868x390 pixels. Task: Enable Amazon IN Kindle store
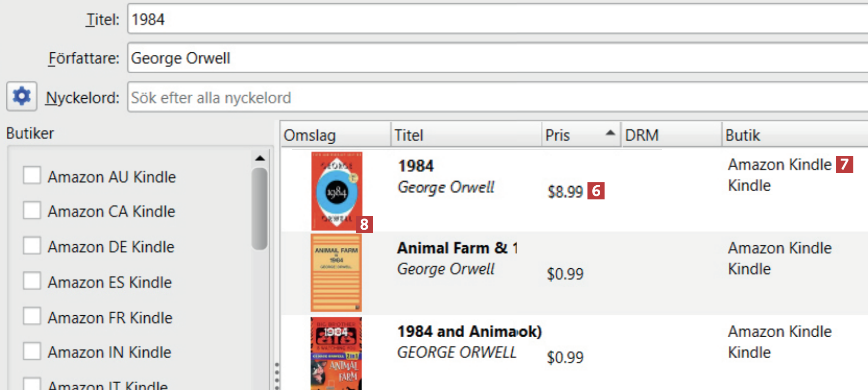(x=32, y=351)
